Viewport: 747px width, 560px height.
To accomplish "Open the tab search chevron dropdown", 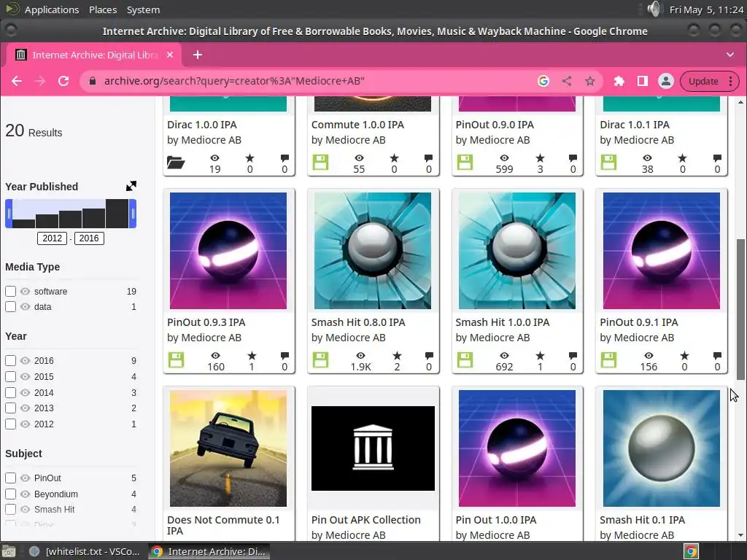I will (x=729, y=55).
